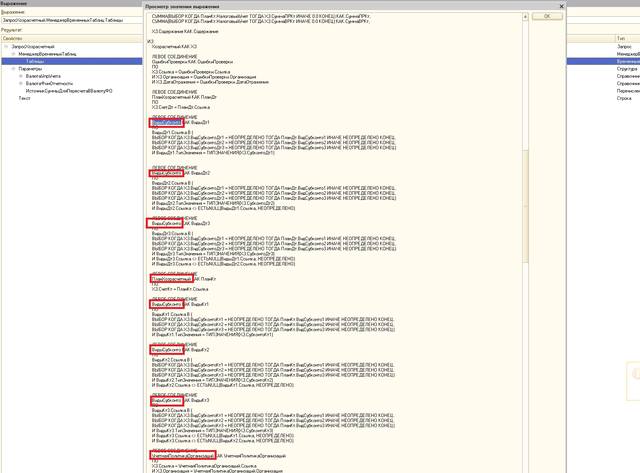Screen dimensions: 640x473
Task: Click the vertical scrollbar thumb of the query text
Action: (x=526, y=205)
